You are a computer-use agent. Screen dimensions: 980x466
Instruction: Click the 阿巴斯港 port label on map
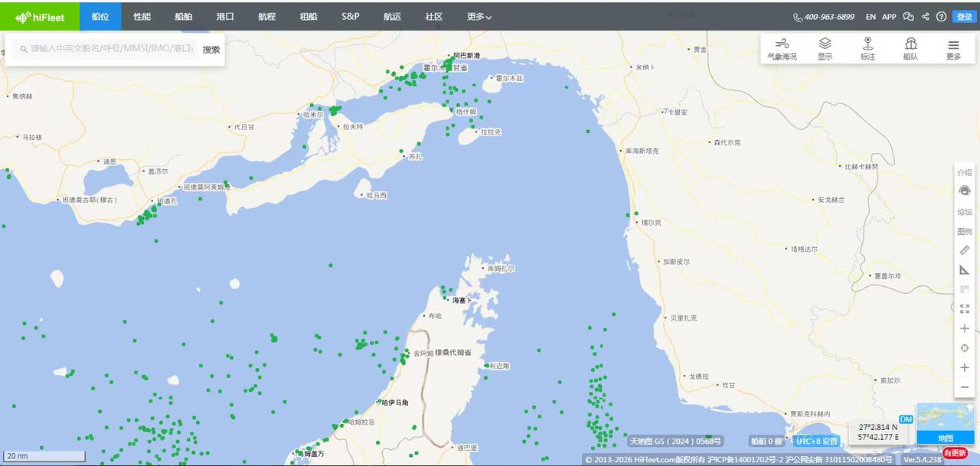(x=466, y=55)
